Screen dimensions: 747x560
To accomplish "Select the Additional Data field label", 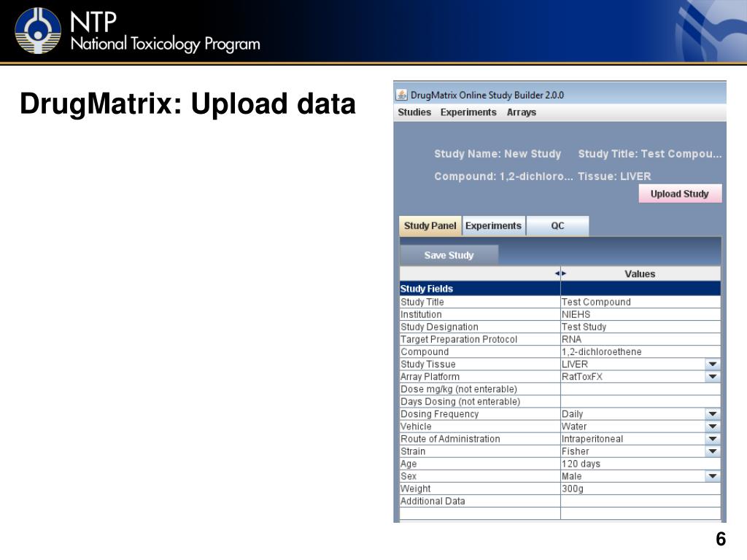I will tap(433, 500).
